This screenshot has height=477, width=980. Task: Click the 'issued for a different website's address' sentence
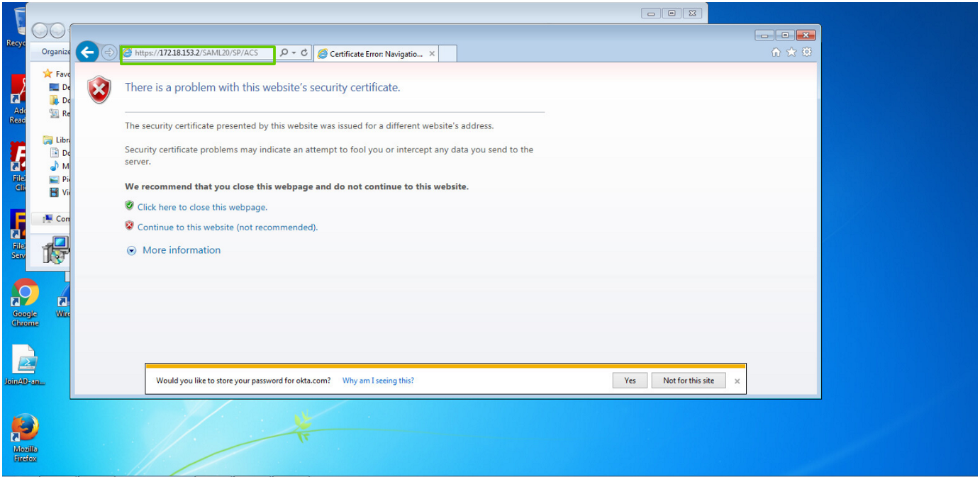[309, 126]
